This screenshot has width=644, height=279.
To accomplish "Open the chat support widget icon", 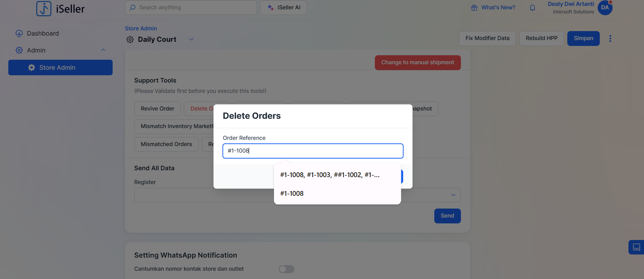I will pyautogui.click(x=636, y=247).
